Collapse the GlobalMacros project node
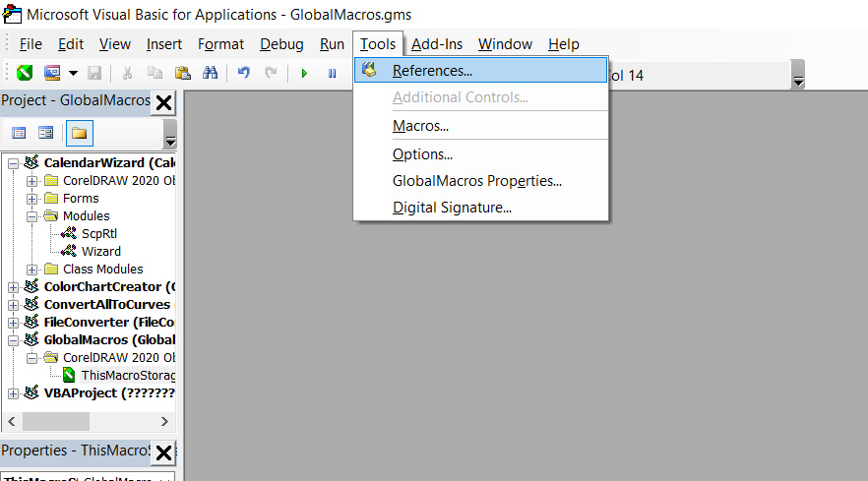Image resolution: width=868 pixels, height=481 pixels. click(14, 340)
